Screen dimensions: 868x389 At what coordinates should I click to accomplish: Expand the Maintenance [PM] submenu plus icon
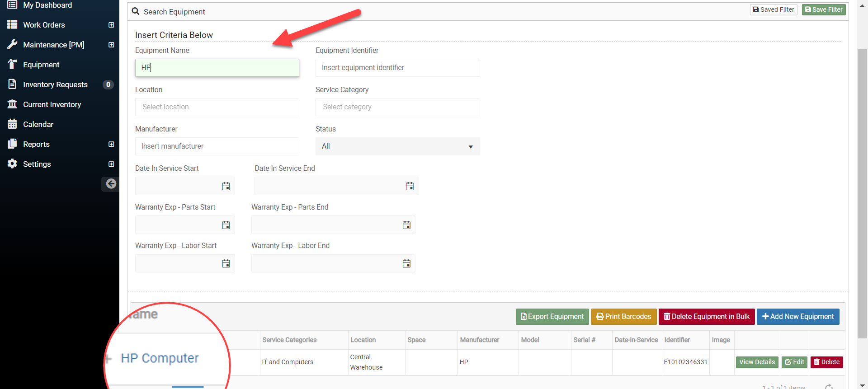coord(111,45)
